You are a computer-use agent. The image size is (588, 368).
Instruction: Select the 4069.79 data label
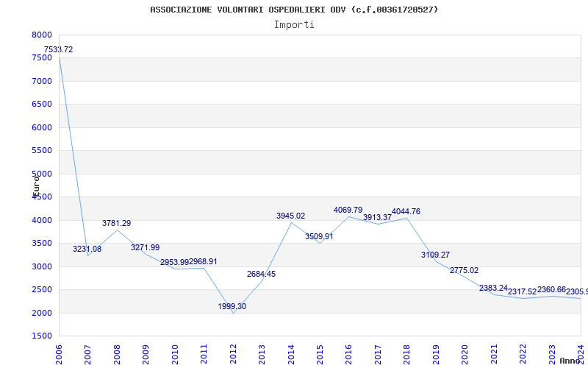(348, 210)
